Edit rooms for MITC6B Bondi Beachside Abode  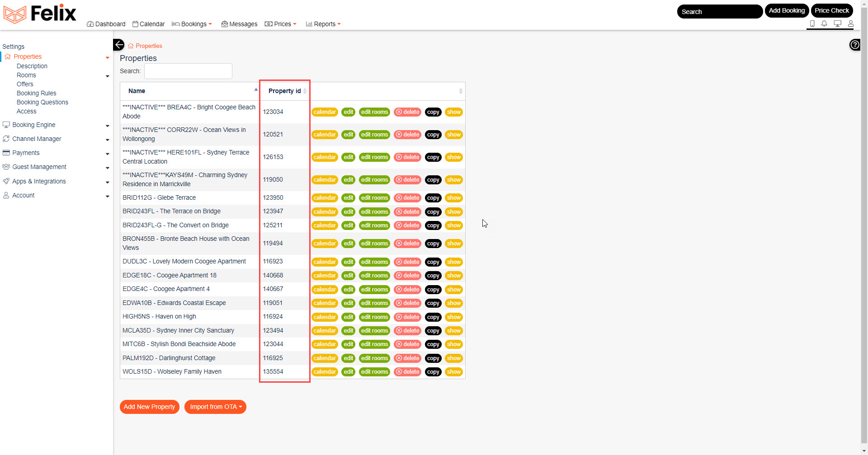coord(374,344)
